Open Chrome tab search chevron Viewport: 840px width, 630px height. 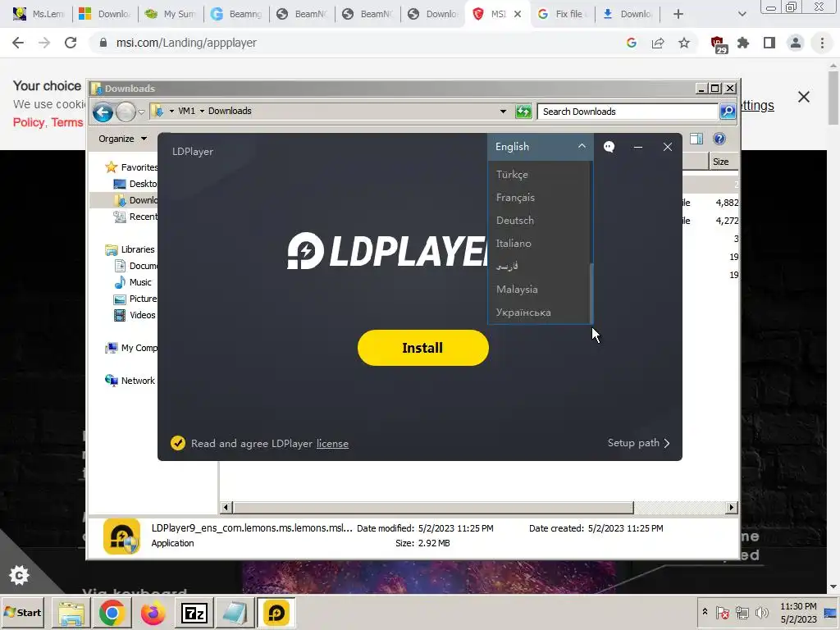pyautogui.click(x=742, y=14)
